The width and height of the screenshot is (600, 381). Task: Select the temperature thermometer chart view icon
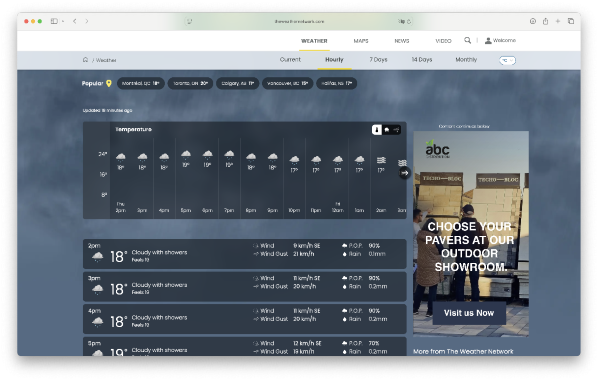click(x=377, y=130)
